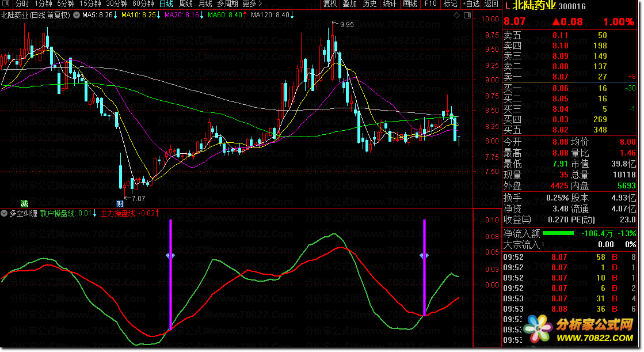
Task: Select the 30分钟 period tab
Action: click(116, 3)
